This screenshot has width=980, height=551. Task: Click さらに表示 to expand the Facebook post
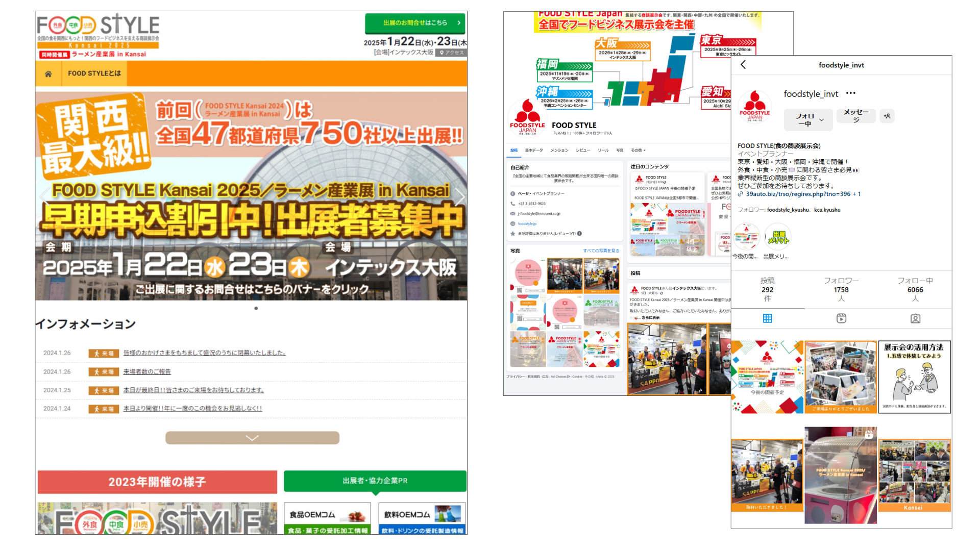click(x=650, y=318)
